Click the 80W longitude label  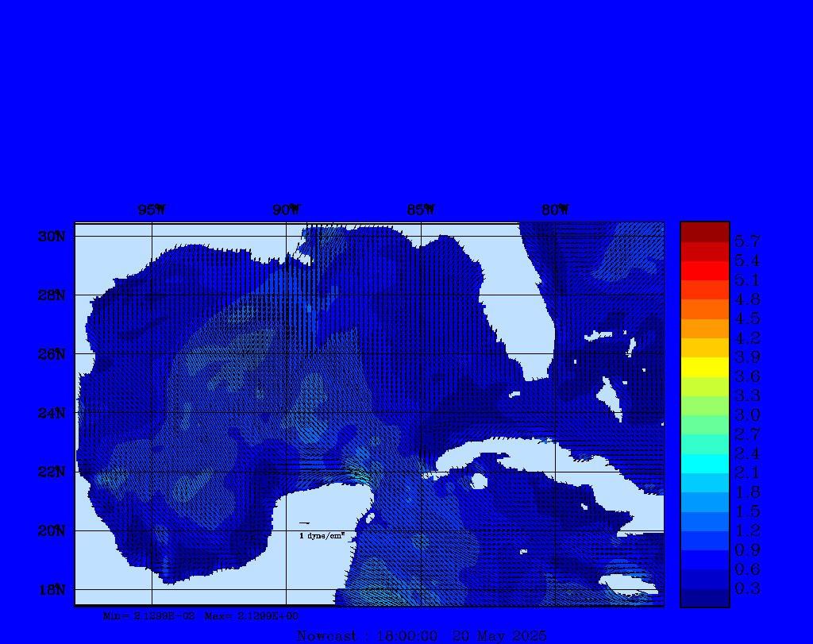554,210
